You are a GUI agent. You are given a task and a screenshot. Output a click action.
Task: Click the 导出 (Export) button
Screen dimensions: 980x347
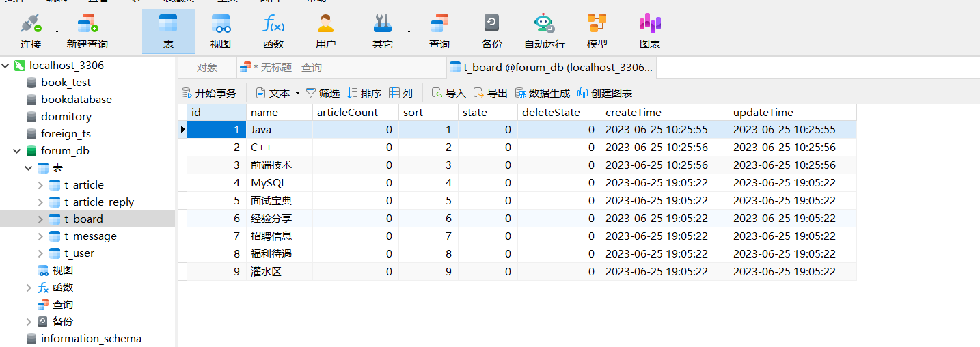491,93
